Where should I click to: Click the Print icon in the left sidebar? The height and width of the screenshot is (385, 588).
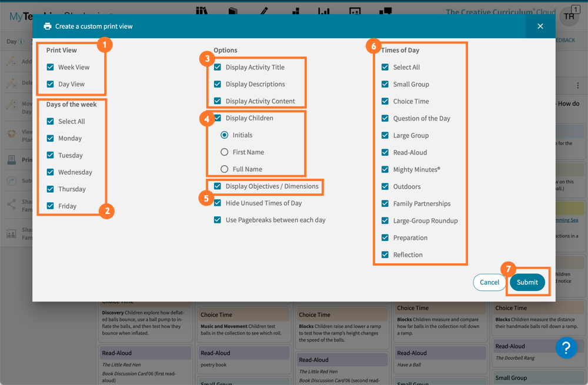12,159
